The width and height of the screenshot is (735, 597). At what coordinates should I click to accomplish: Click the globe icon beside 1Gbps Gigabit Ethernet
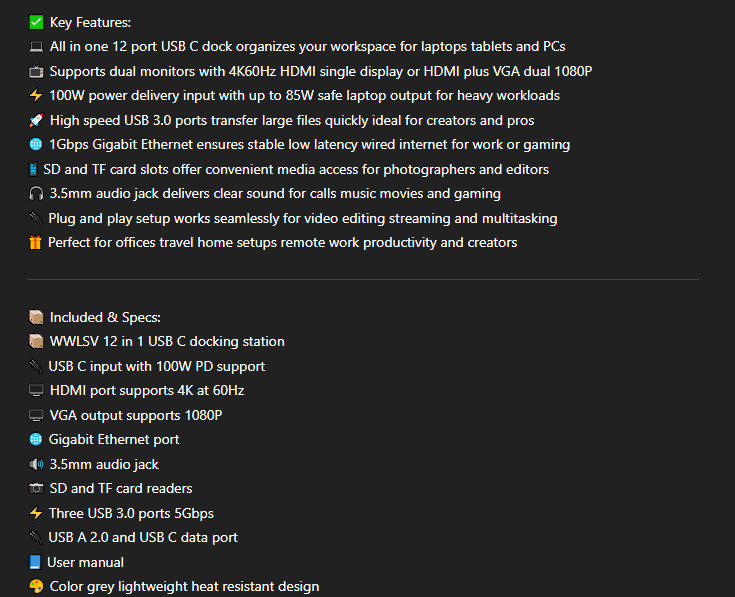point(36,145)
